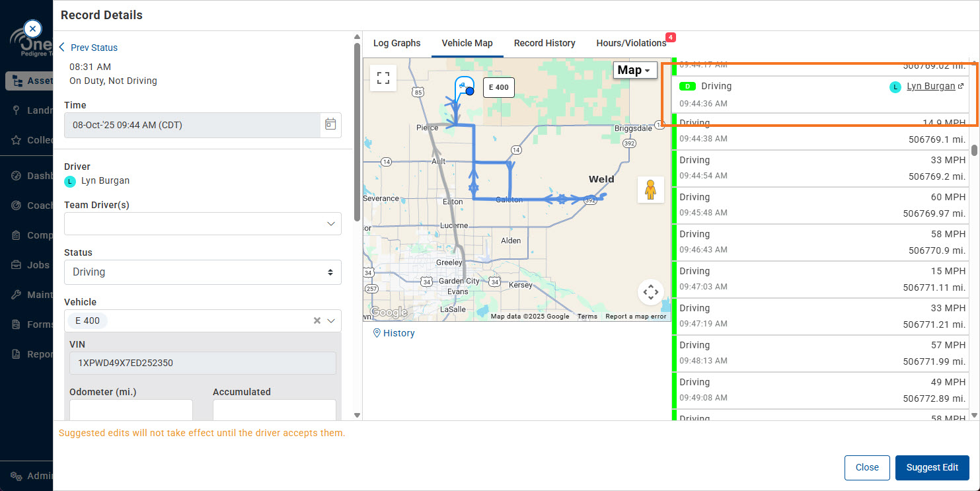
Task: Open the Record History tab
Action: point(545,43)
